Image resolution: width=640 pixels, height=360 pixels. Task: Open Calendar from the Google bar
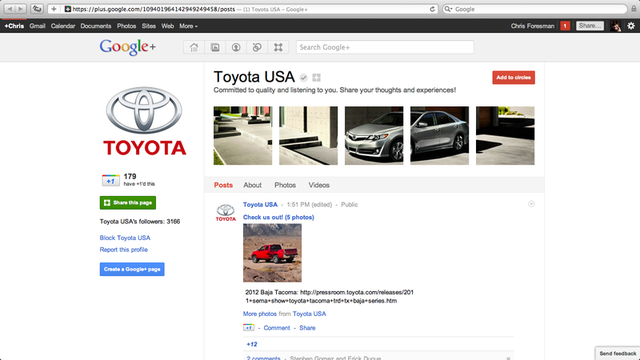click(63, 26)
